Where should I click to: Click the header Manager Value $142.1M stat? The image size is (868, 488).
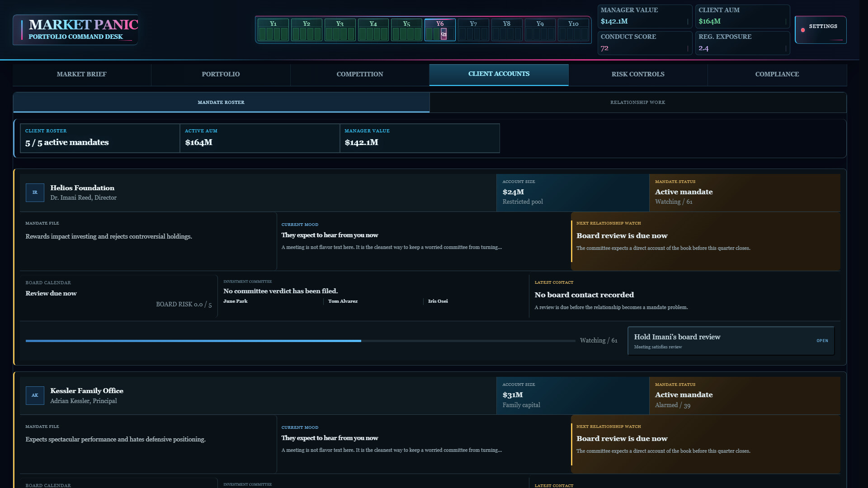click(645, 16)
